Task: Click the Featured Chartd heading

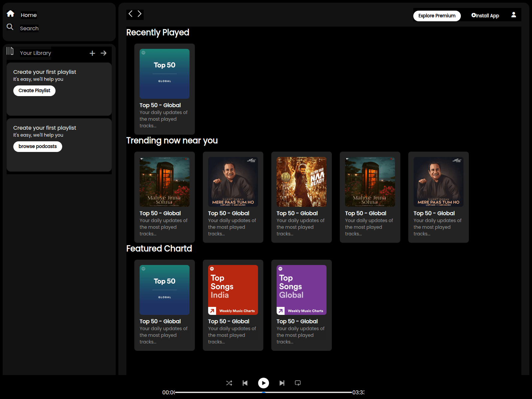Action: click(159, 248)
